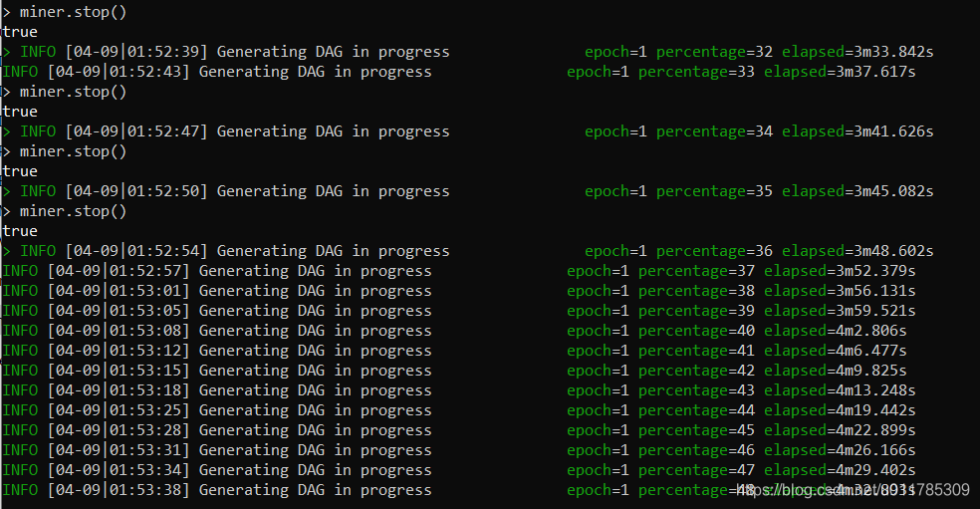Click elapsed=4m2.806s text
Image resolution: width=980 pixels, height=509 pixels.
(x=835, y=331)
